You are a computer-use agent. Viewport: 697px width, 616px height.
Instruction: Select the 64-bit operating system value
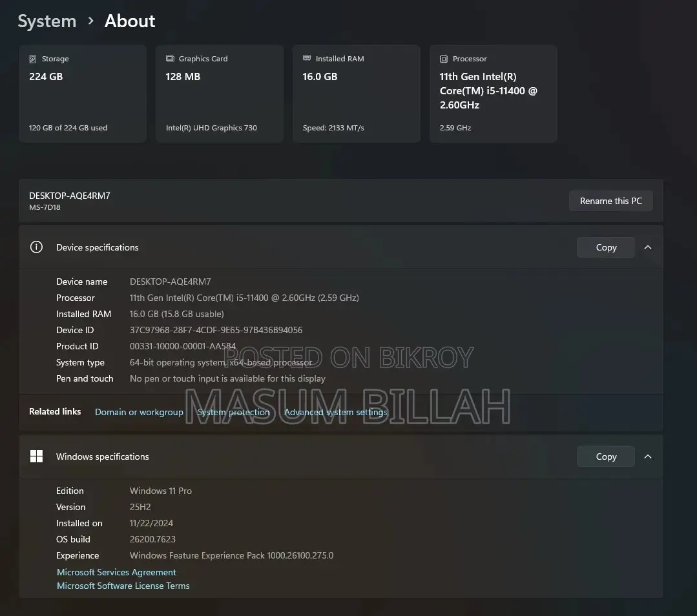coord(221,362)
